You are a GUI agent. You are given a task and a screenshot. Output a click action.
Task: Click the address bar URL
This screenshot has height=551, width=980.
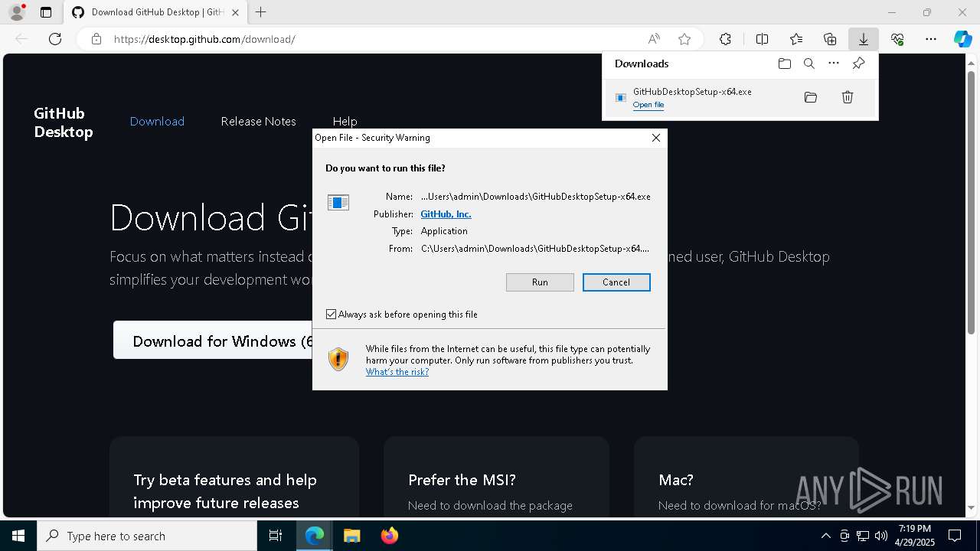204,39
